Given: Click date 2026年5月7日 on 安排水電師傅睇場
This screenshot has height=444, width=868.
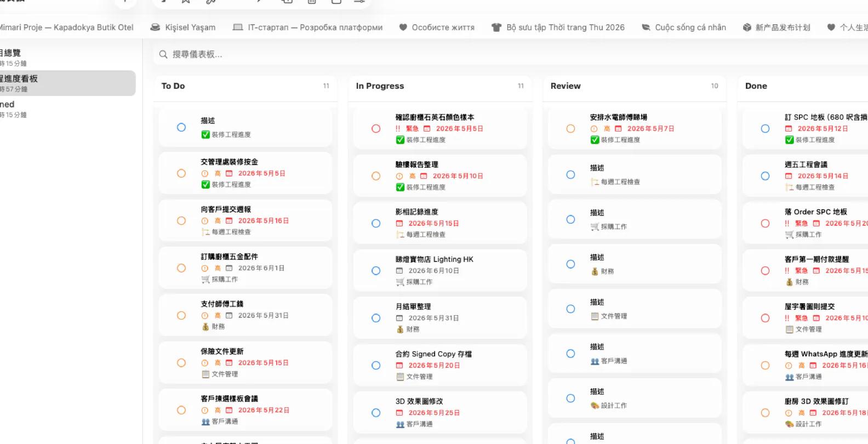Looking at the screenshot, I should click(x=651, y=129).
